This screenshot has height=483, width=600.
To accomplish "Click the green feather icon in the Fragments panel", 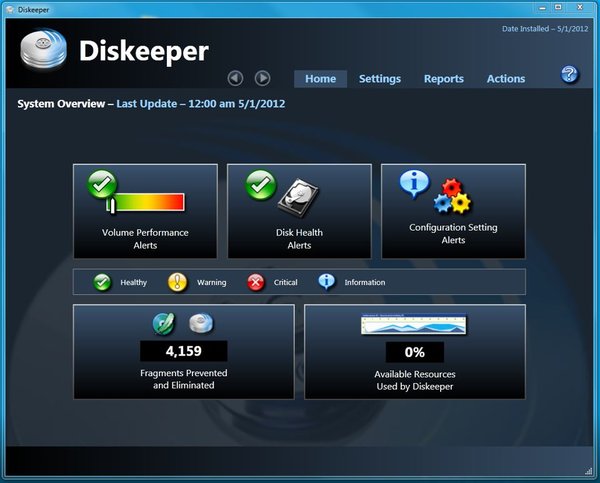I will [x=164, y=324].
